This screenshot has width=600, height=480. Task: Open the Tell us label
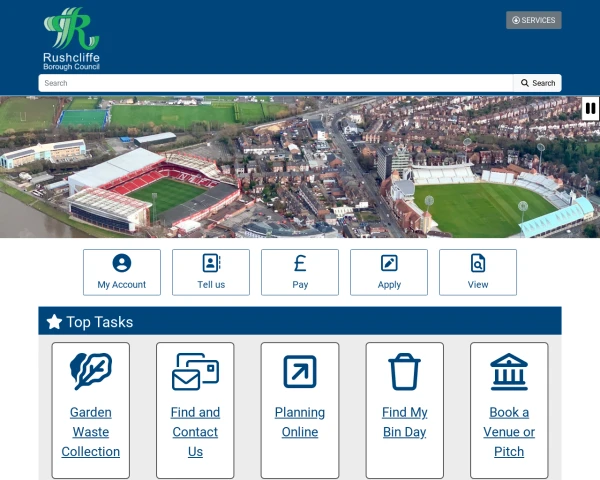pos(211,285)
